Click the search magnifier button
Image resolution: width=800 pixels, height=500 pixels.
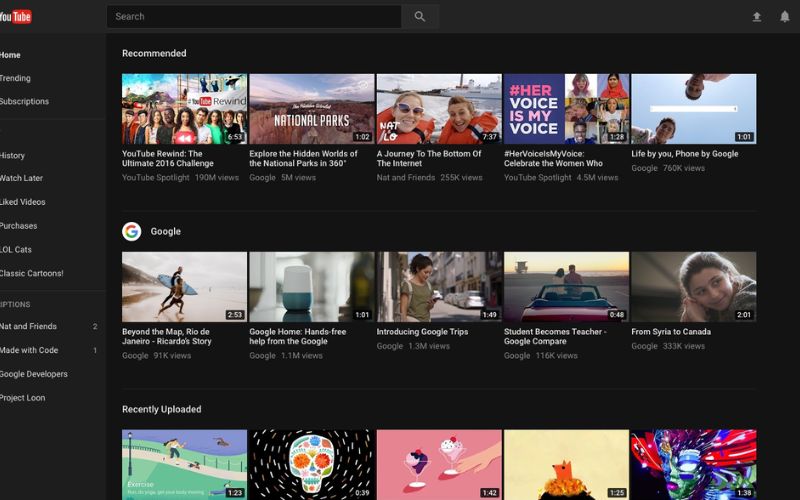[420, 16]
